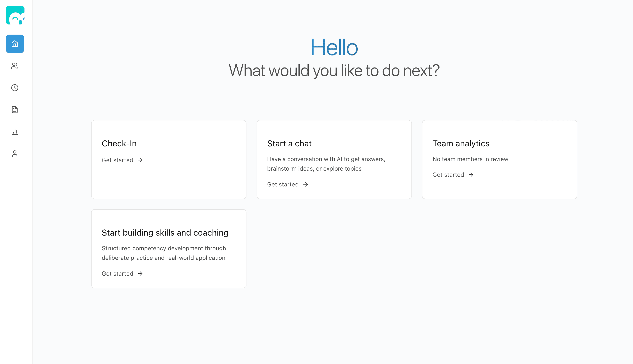
Task: Click the arrow under Start building skills and coaching
Action: (140, 274)
